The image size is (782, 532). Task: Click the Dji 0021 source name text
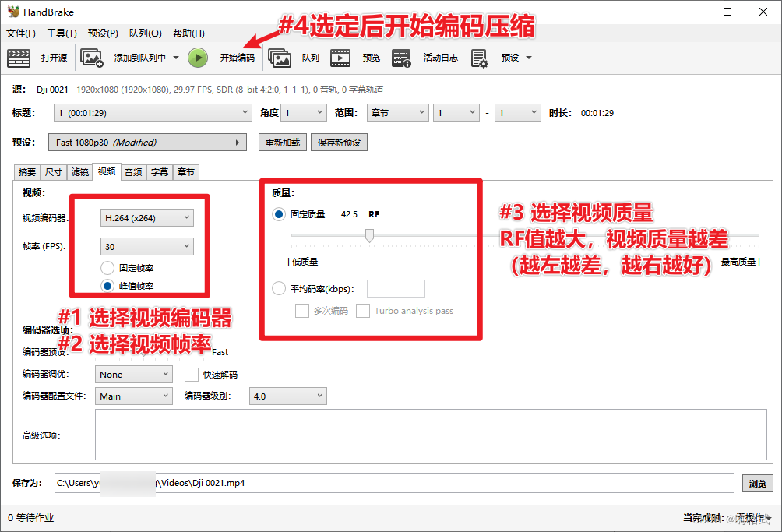52,90
